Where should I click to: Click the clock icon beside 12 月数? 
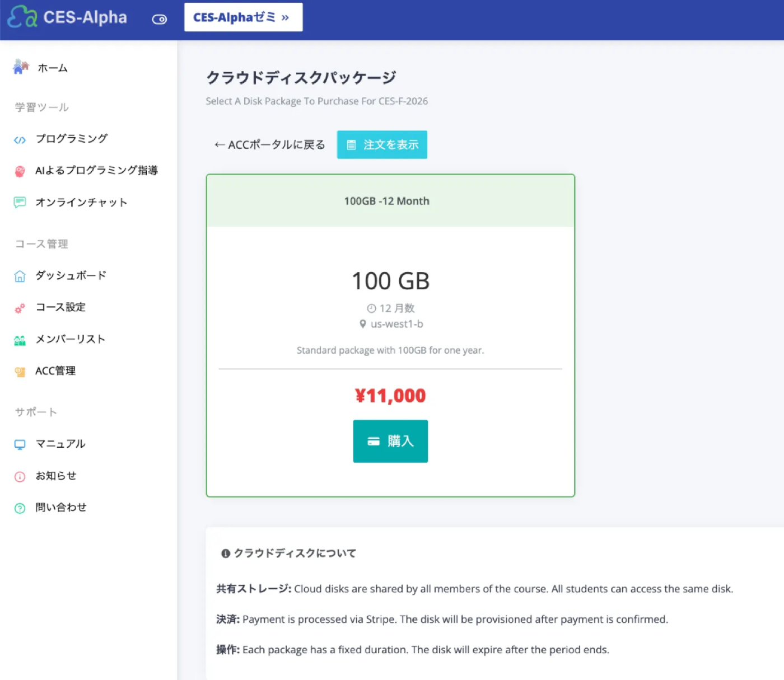click(371, 308)
